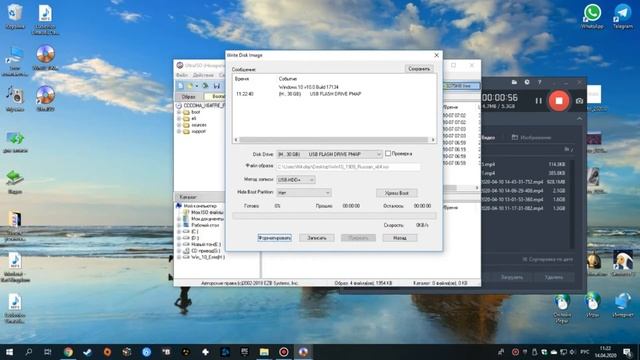Collapse the recorder file list panel chevron
Screen dimensions: 640x360
(580, 119)
